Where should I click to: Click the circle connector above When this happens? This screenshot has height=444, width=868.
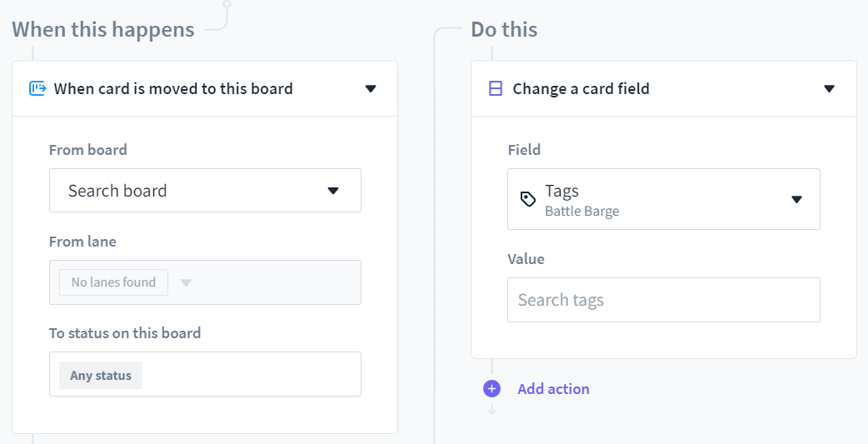[x=227, y=3]
